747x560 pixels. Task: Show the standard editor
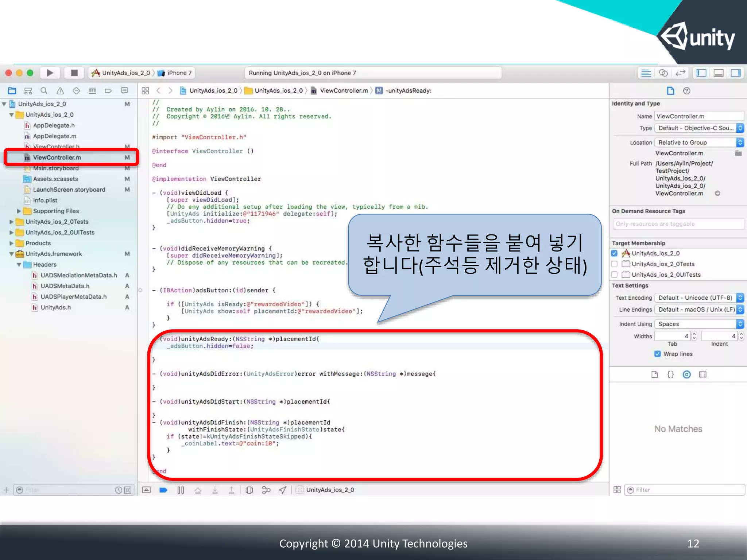pyautogui.click(x=646, y=73)
